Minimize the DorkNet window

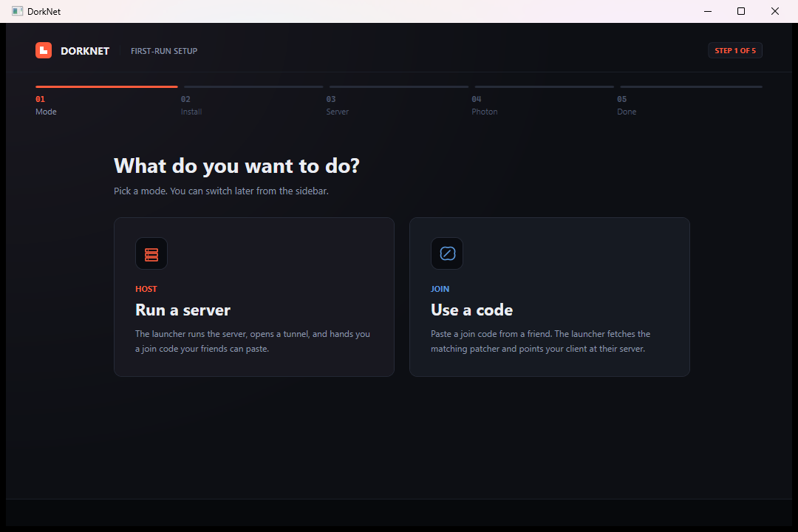click(707, 11)
